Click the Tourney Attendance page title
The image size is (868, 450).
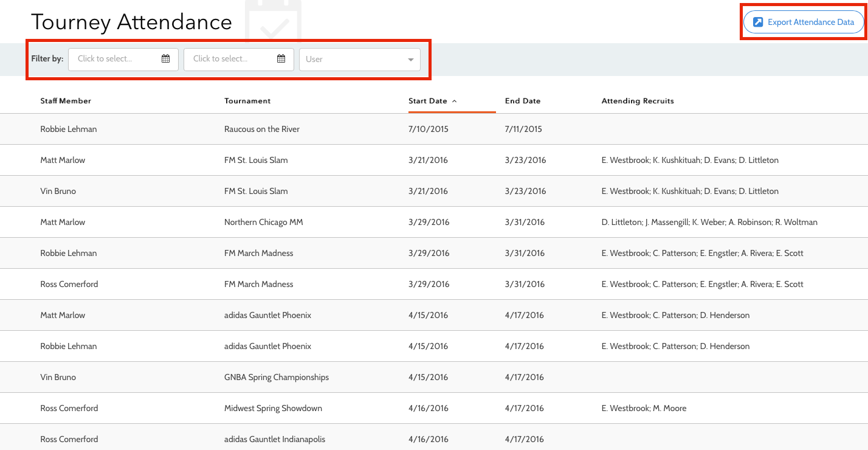(x=132, y=22)
